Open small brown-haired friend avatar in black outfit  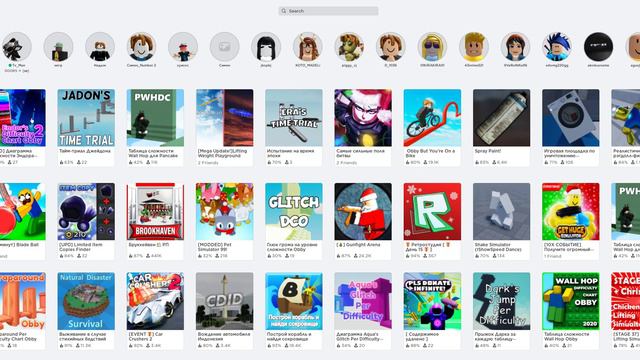(x=100, y=47)
